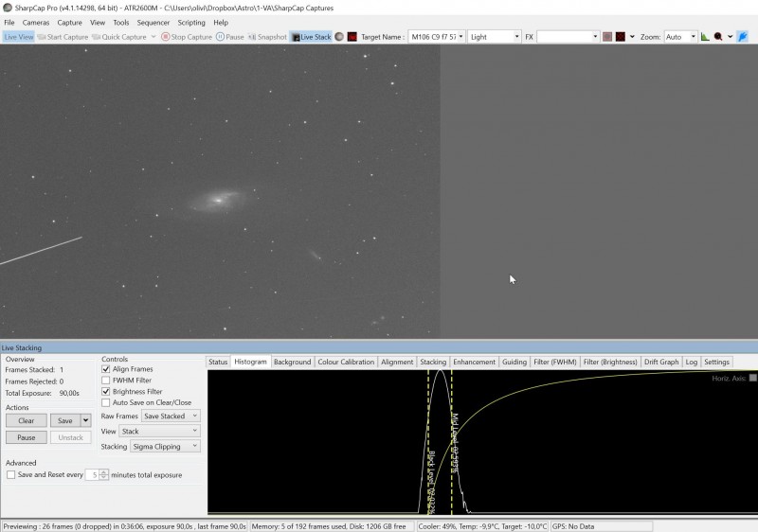The image size is (758, 532).
Task: Switch to the Filter (Brightness) tab
Action: (x=610, y=362)
